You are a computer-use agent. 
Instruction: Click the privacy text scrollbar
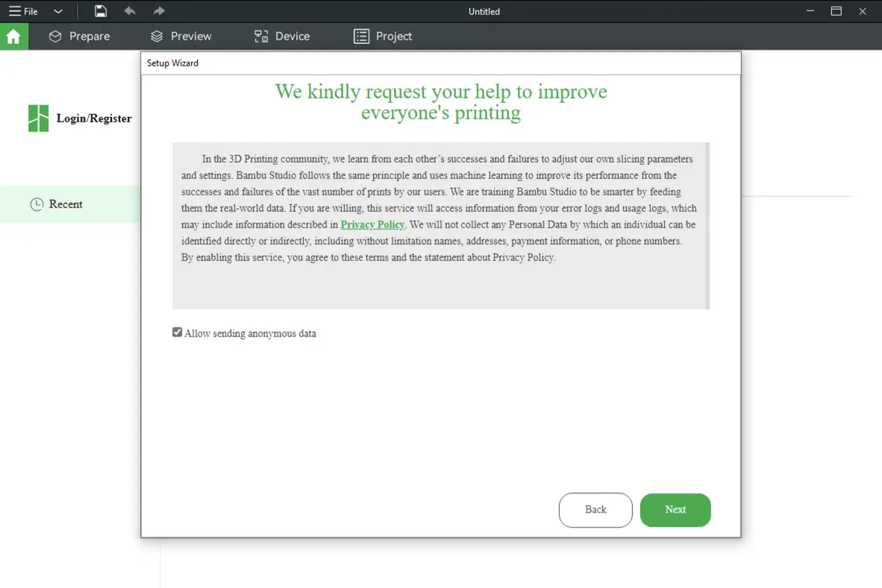tap(707, 225)
